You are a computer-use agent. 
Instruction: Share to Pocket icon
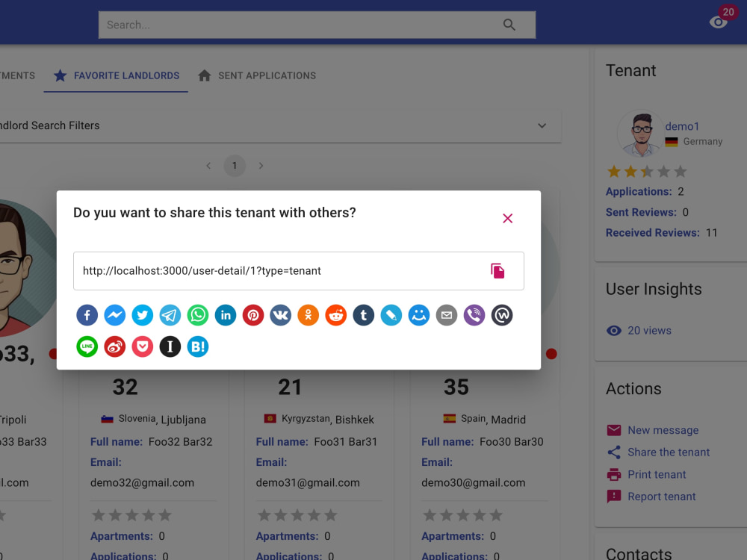(x=143, y=346)
